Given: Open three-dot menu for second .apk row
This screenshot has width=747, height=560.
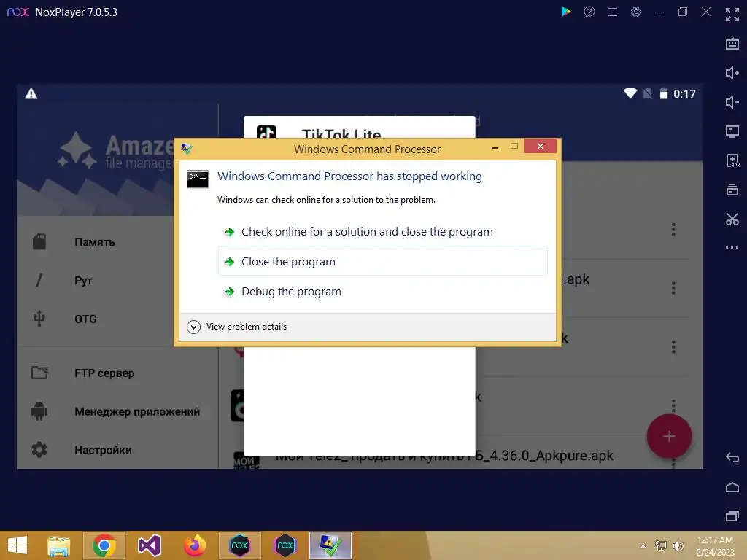Looking at the screenshot, I should 673,287.
